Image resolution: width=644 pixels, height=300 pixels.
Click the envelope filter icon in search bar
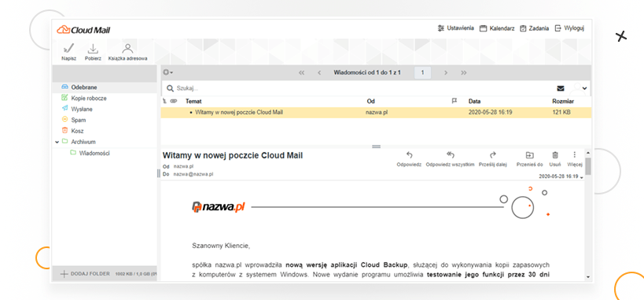560,88
